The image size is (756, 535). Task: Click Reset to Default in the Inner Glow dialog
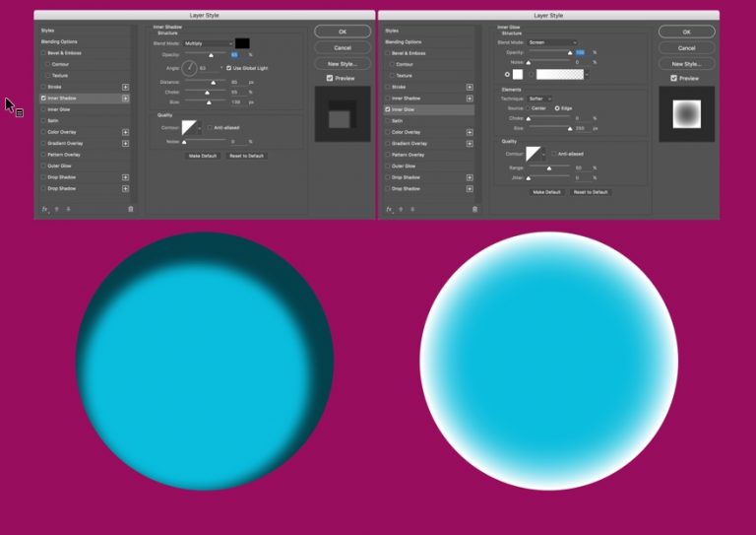tap(591, 192)
